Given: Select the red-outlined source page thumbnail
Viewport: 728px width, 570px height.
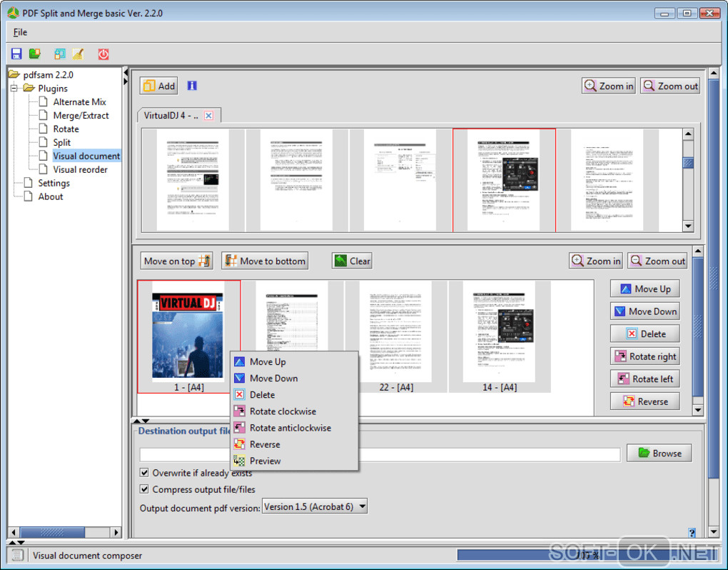Looking at the screenshot, I should tap(504, 180).
